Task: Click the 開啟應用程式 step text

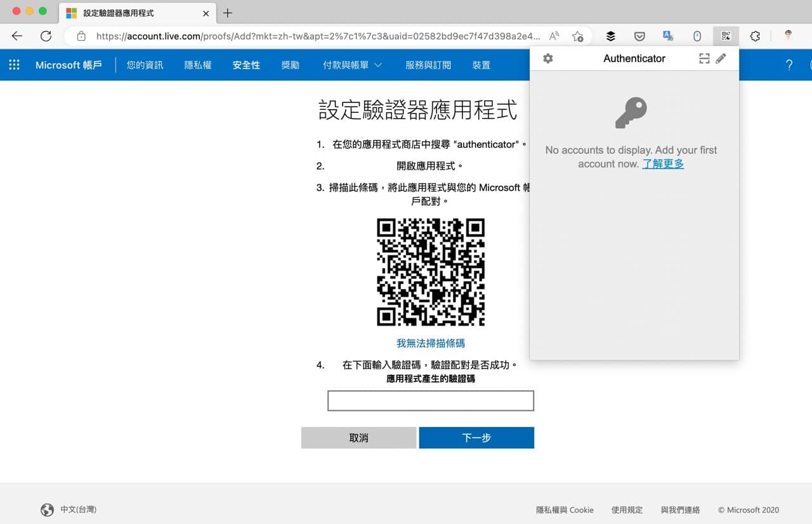Action: (430, 166)
